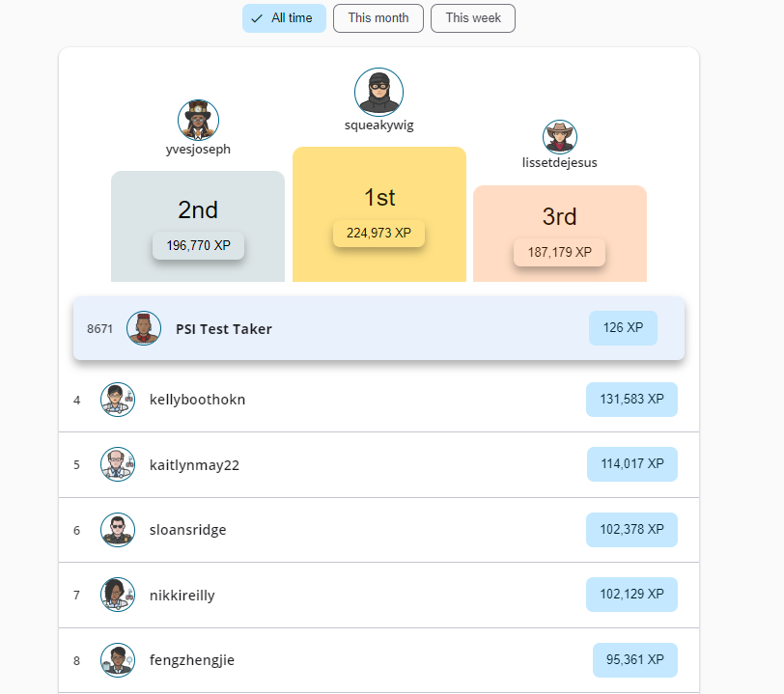The width and height of the screenshot is (784, 694).
Task: Click kellyboothokn's 131,583 XP badge
Action: 631,400
